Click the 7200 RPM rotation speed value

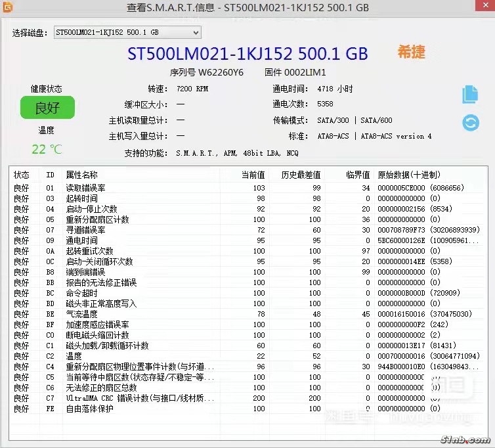(192, 89)
